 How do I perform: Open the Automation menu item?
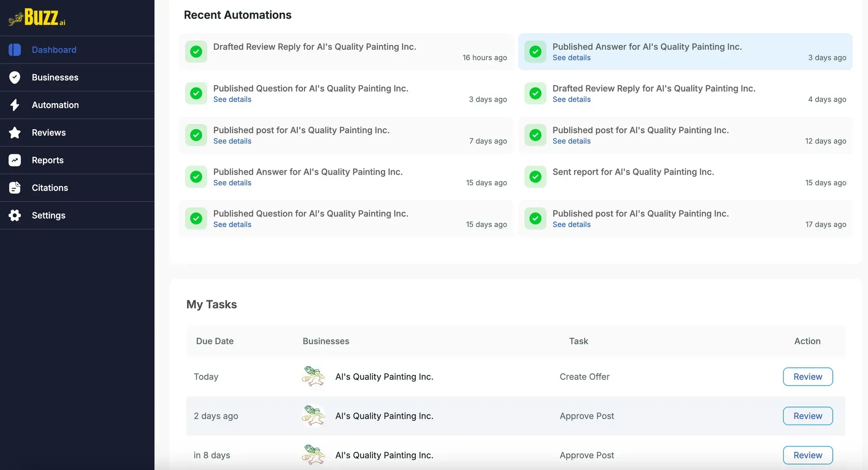77,105
